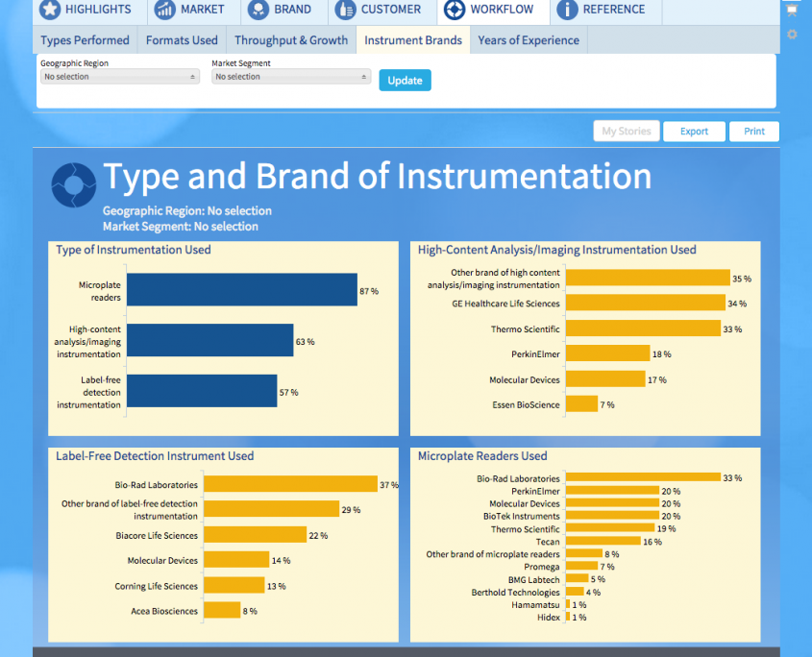Open the Formats Used tab
This screenshot has width=812, height=657.
182,40
